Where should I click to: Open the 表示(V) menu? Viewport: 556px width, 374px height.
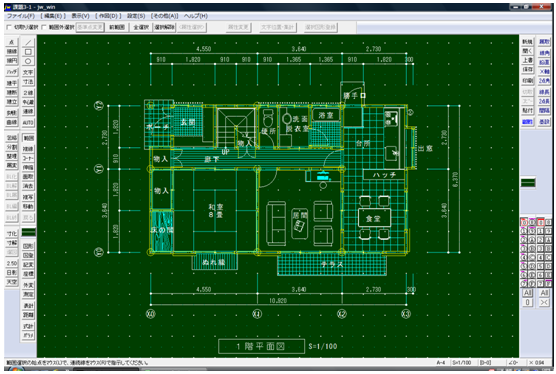pos(80,16)
